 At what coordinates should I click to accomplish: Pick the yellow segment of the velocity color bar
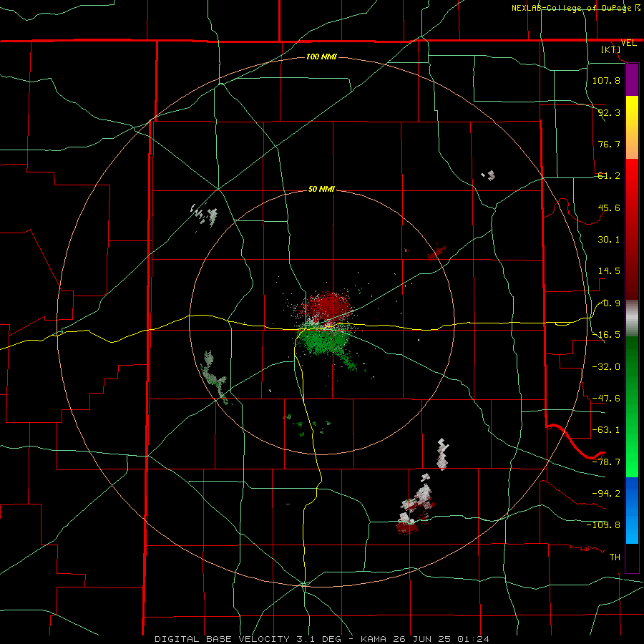pos(632,127)
